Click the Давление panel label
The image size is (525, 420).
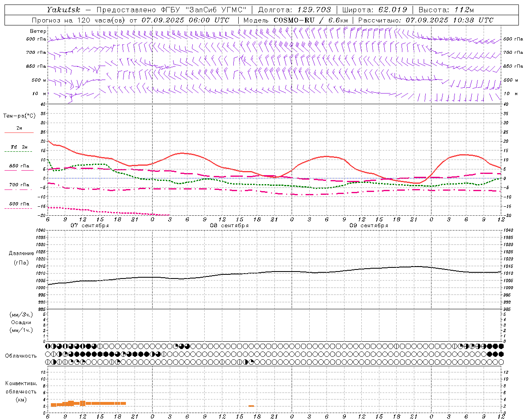[x=21, y=253]
